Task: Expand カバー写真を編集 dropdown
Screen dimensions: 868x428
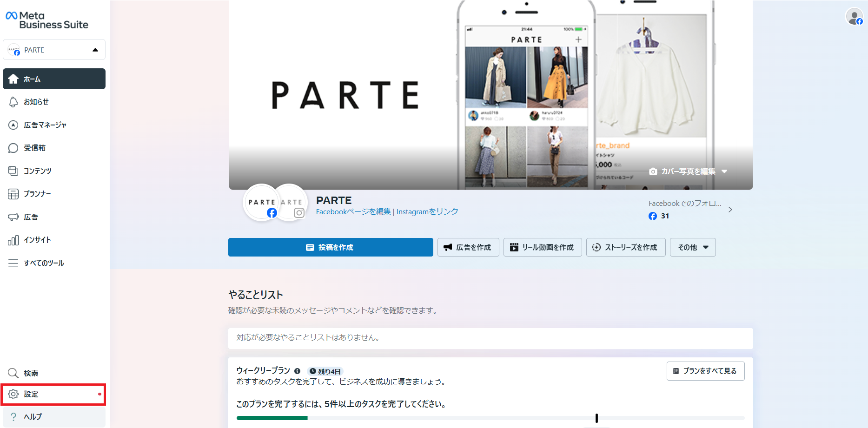Action: tap(724, 171)
